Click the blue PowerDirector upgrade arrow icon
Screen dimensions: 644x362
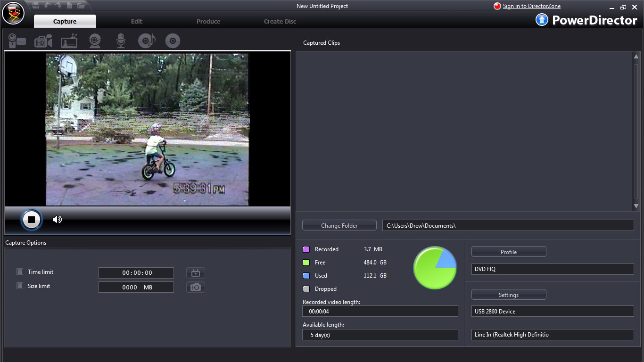(542, 20)
